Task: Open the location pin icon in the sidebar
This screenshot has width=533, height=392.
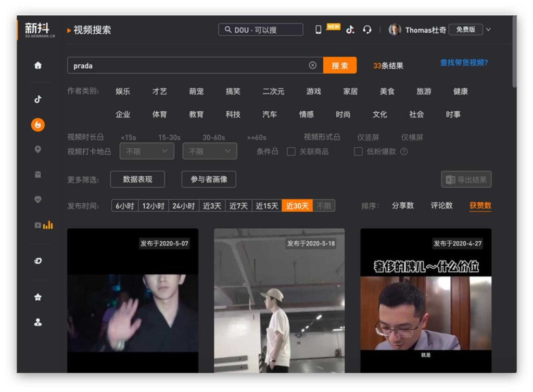Action: pyautogui.click(x=37, y=149)
